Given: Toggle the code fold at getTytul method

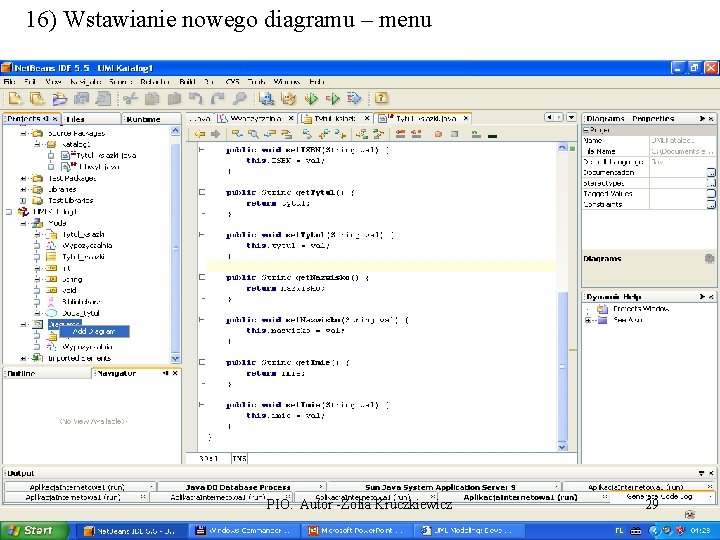Looking at the screenshot, I should tap(201, 192).
